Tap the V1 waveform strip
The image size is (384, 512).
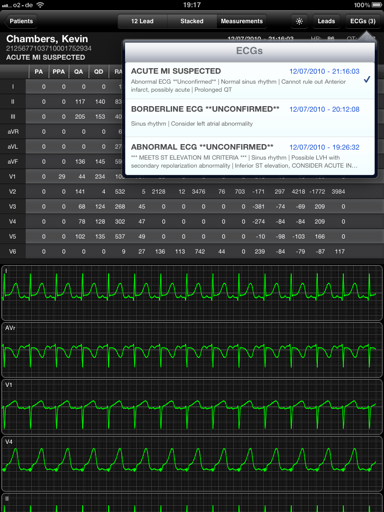192,407
